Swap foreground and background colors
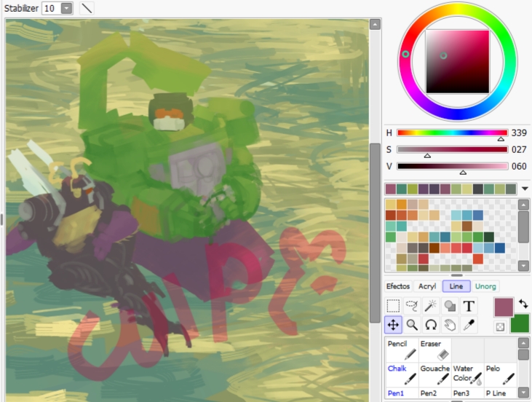Viewport: 532px width, 402px height. [523, 303]
